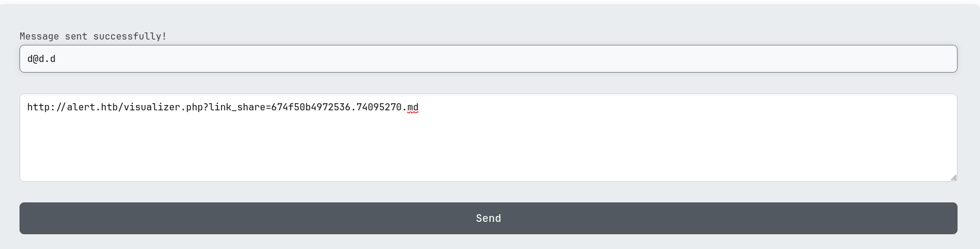Click inside the message textarea
The height and width of the screenshot is (249, 980).
click(x=488, y=137)
